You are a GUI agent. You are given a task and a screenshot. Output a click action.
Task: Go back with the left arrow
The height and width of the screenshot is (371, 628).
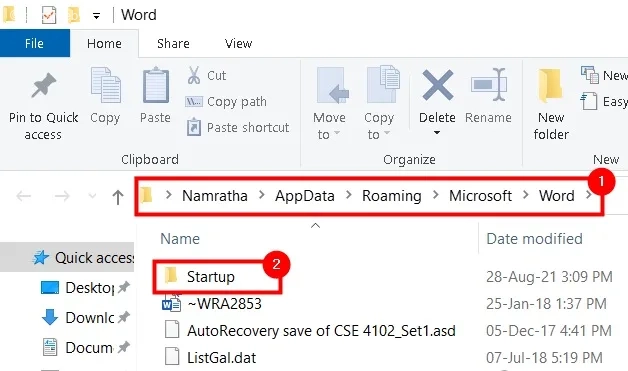point(24,196)
